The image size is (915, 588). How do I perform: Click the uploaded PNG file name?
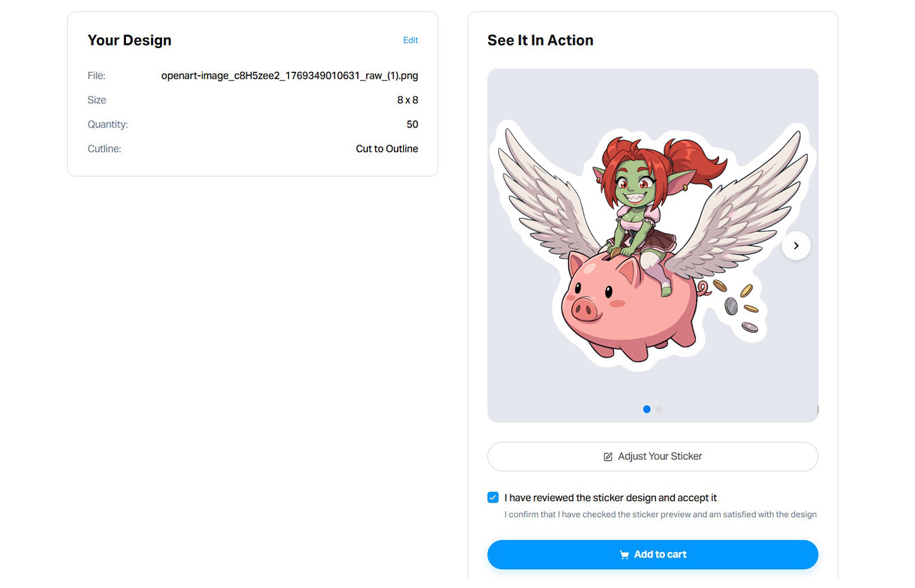(289, 76)
